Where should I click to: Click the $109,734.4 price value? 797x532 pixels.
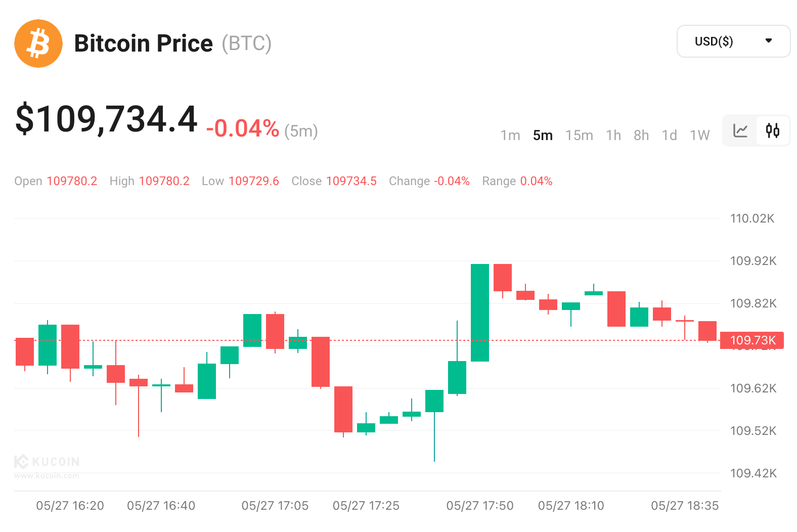[x=106, y=119]
